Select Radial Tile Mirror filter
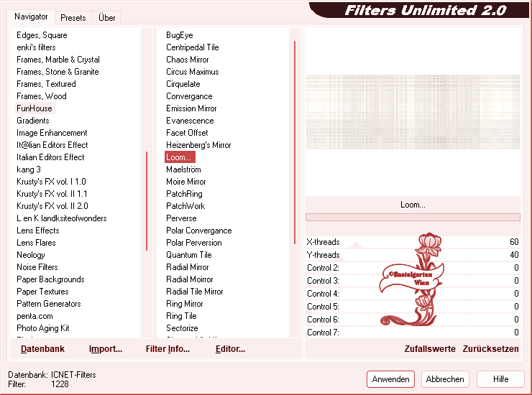The height and width of the screenshot is (395, 532). [x=194, y=292]
